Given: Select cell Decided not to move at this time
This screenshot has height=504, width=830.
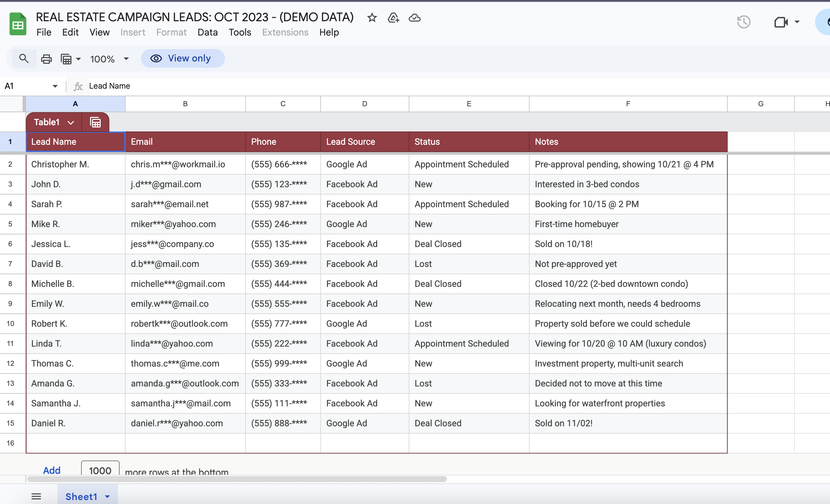Looking at the screenshot, I should tap(628, 383).
